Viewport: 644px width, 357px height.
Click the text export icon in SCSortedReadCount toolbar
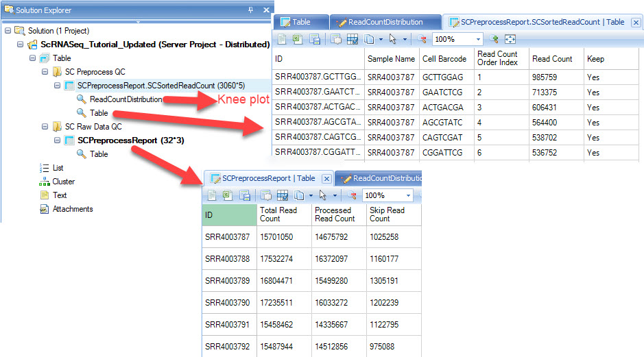[282, 39]
